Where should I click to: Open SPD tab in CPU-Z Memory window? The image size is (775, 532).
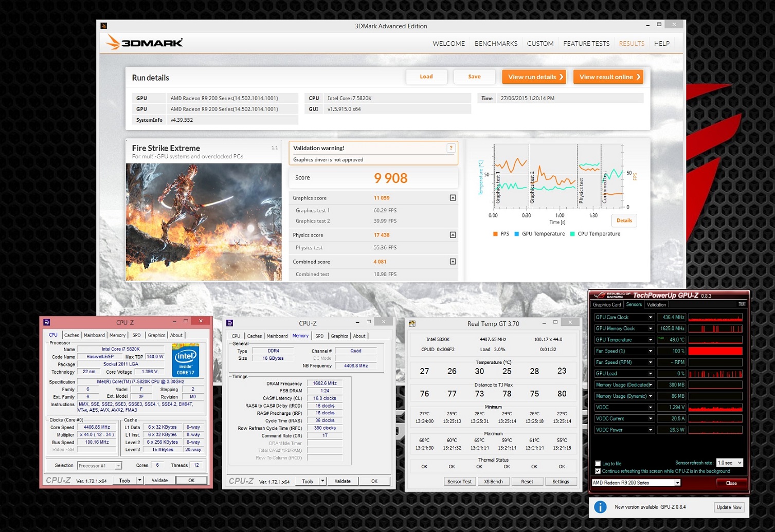[319, 336]
